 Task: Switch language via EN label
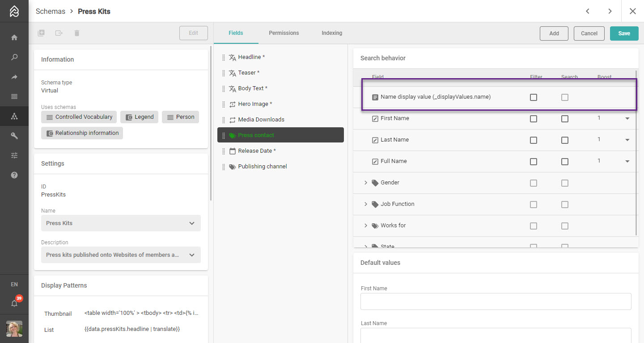pyautogui.click(x=14, y=284)
